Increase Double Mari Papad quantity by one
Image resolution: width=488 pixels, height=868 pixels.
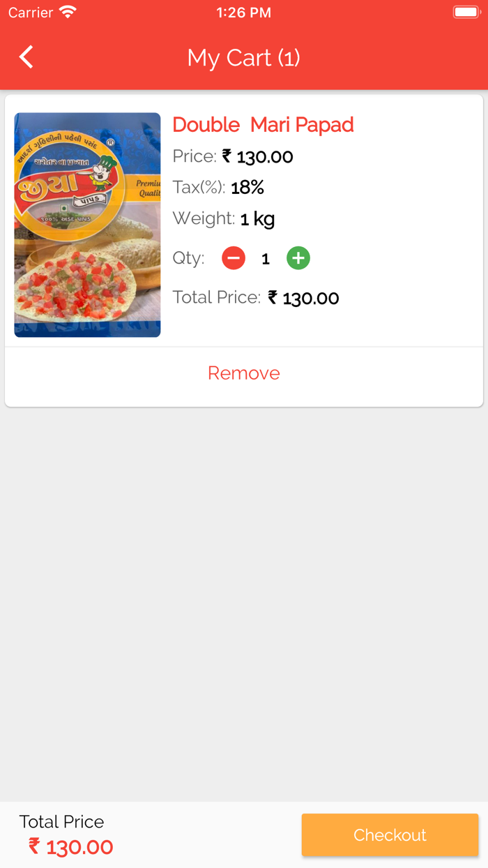pyautogui.click(x=298, y=257)
